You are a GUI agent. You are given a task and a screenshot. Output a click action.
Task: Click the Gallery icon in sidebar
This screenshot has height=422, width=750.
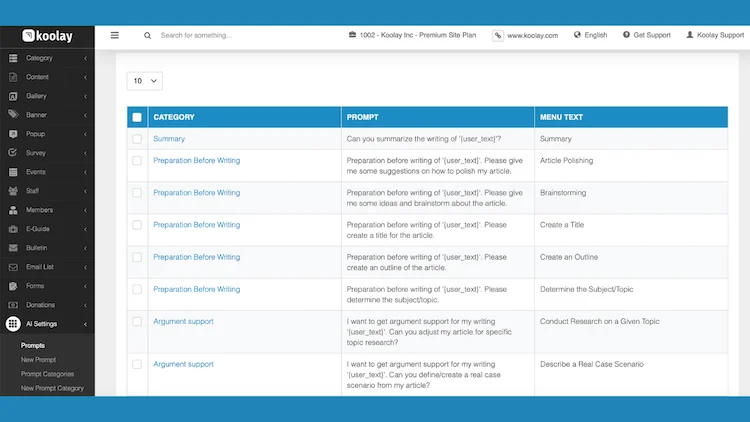[x=13, y=96]
